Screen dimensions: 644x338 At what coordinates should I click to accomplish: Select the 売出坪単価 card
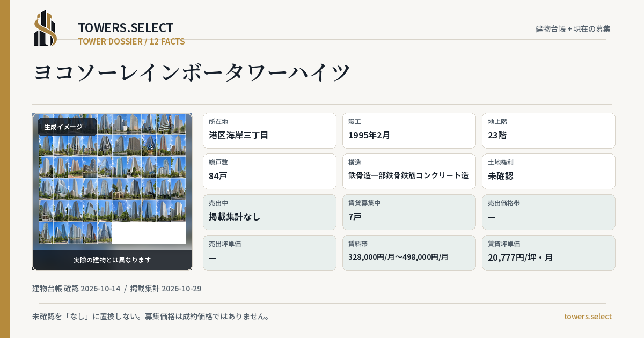click(269, 253)
